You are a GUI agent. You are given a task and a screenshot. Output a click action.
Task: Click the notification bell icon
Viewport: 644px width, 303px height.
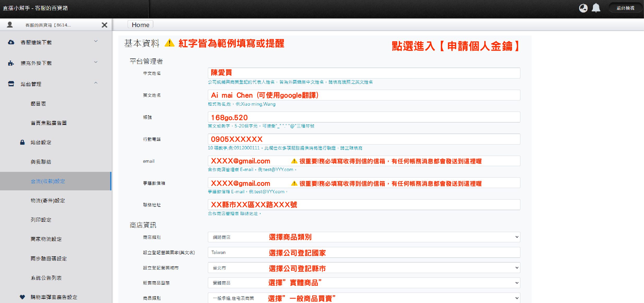click(596, 8)
